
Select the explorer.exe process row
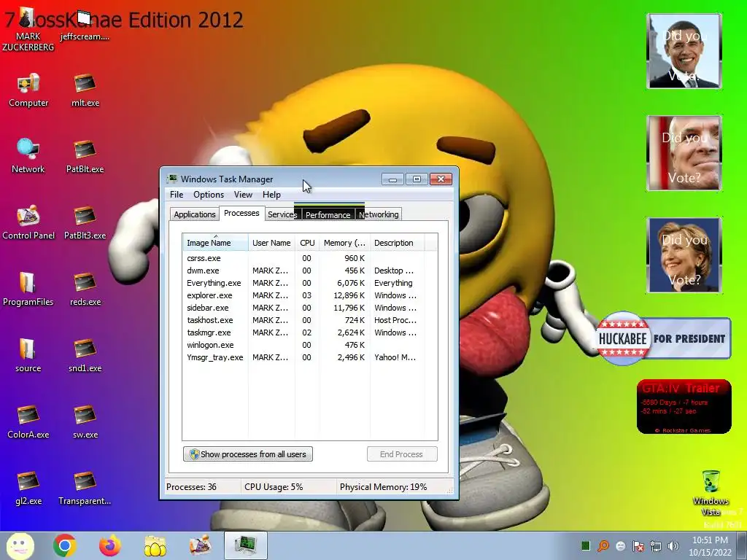303,295
